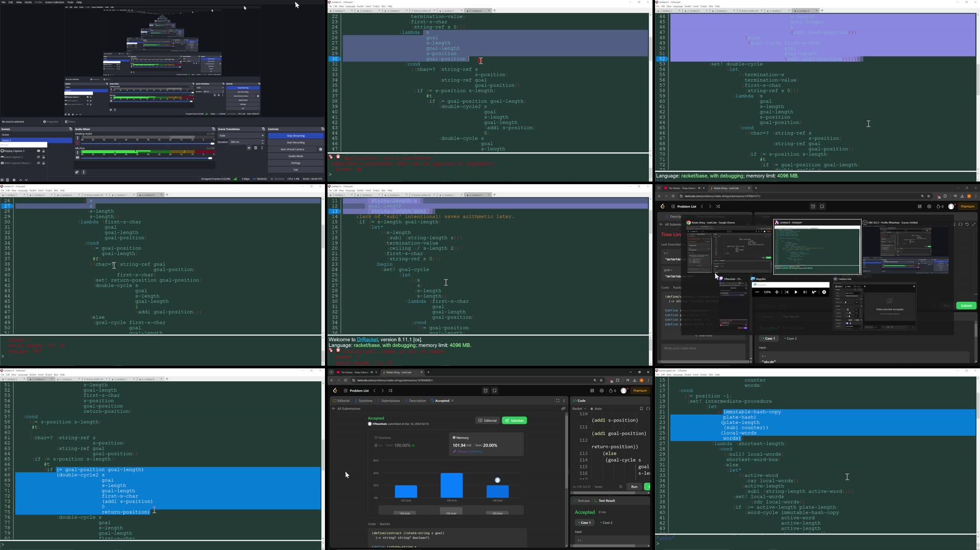Image resolution: width=980 pixels, height=550 pixels.
Task: Open the OBS Docks menu
Action: [x=28, y=2]
